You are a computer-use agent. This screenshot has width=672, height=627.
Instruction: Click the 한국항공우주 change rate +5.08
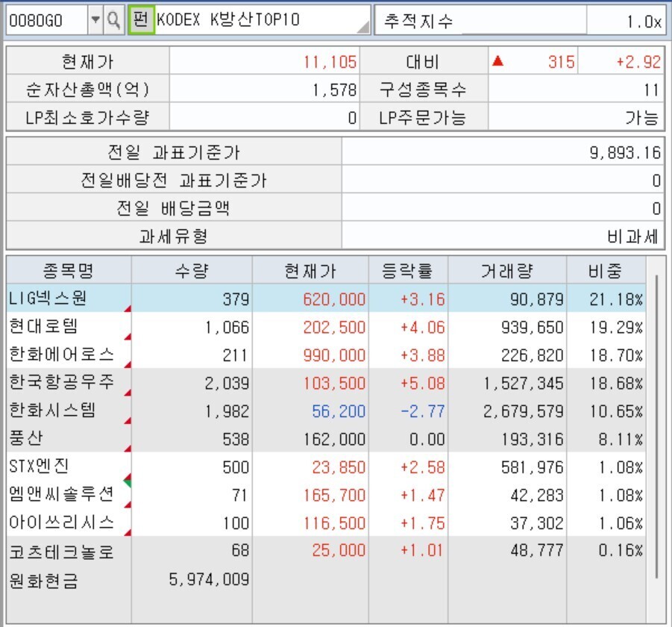pyautogui.click(x=423, y=383)
